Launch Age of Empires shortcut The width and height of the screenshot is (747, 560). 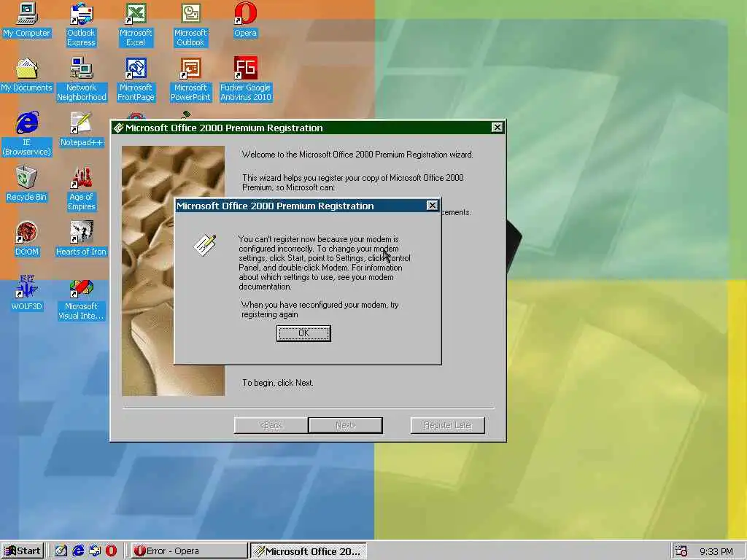pos(82,189)
